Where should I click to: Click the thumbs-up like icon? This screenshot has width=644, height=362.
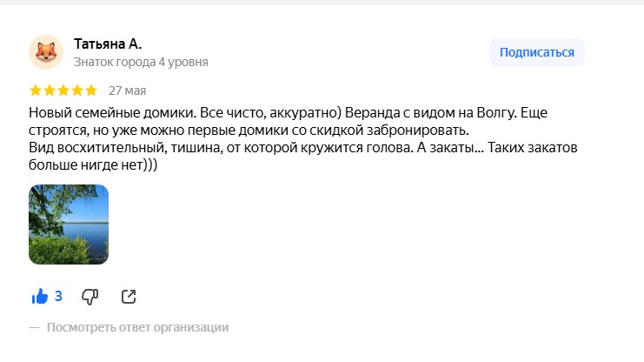pos(40,296)
